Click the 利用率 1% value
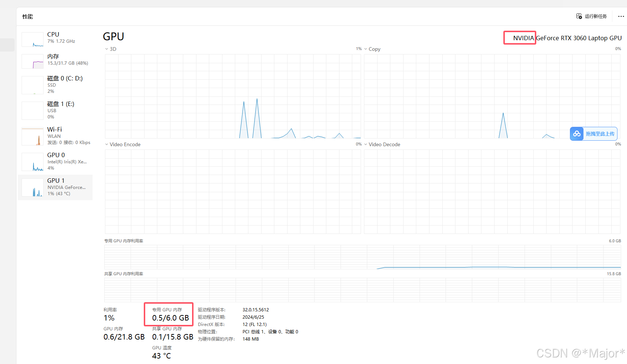This screenshot has width=627, height=364. coord(109,318)
